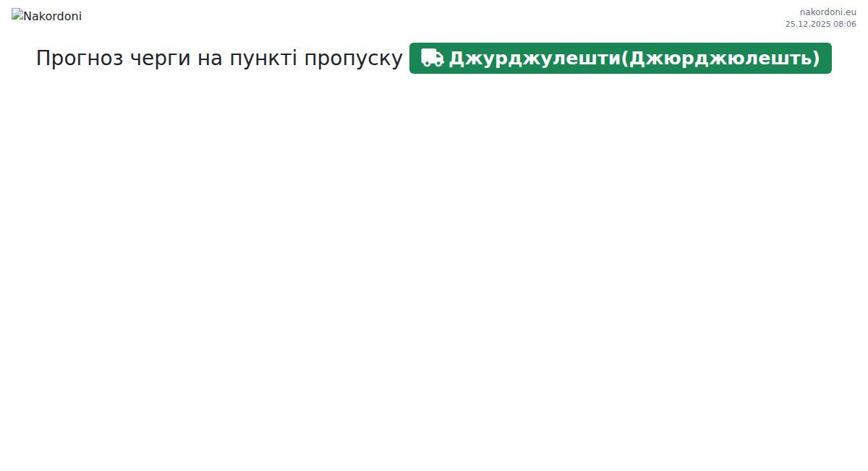Click the .eu ending of the site name

coord(849,12)
